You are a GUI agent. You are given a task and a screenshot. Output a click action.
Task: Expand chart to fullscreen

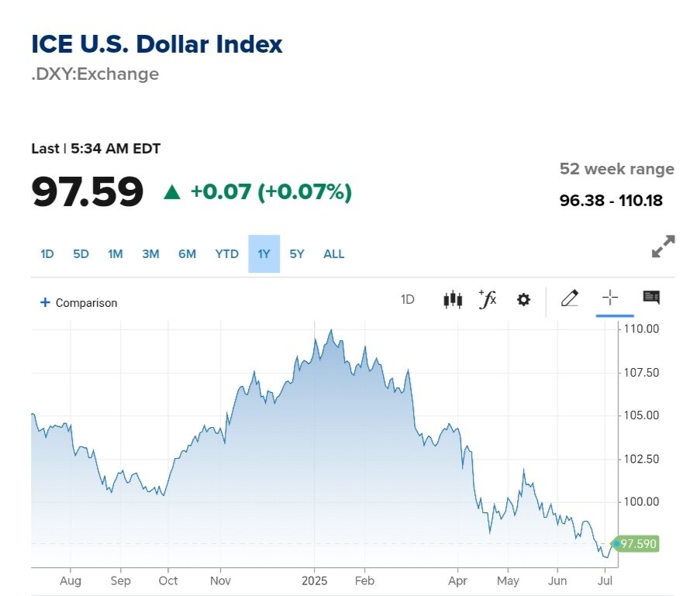click(x=663, y=246)
